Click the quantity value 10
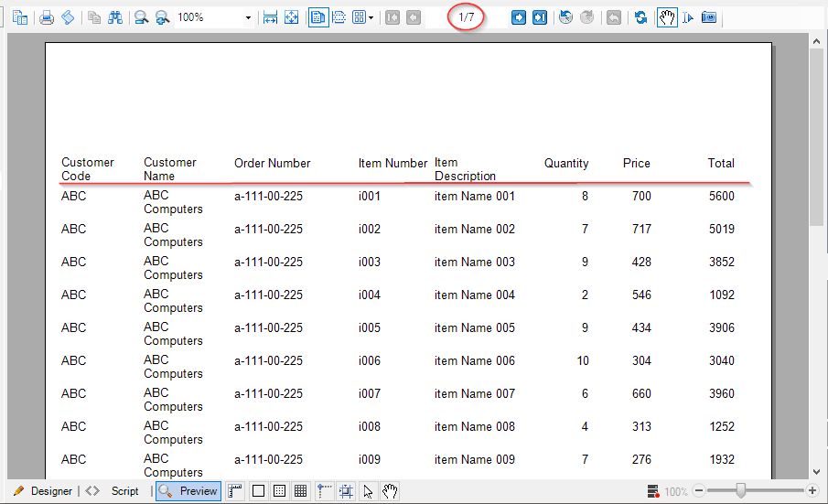The image size is (828, 504). pos(583,360)
